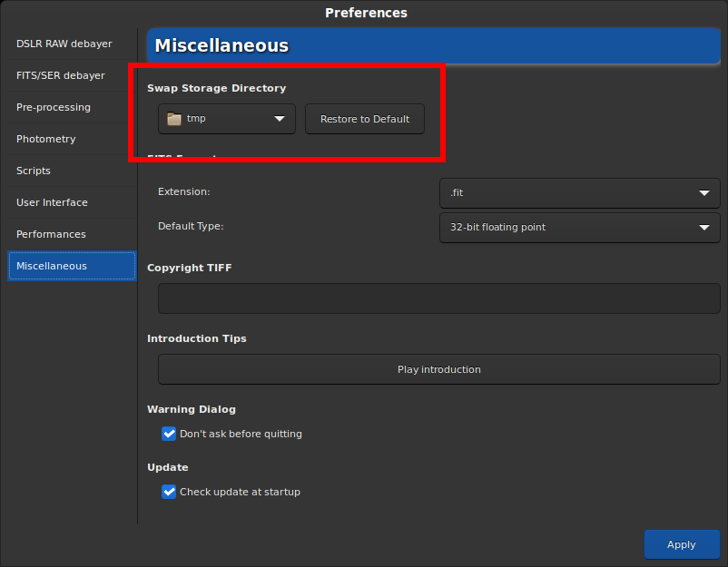
Task: Click the Copyright TIFF text field
Action: 438,298
